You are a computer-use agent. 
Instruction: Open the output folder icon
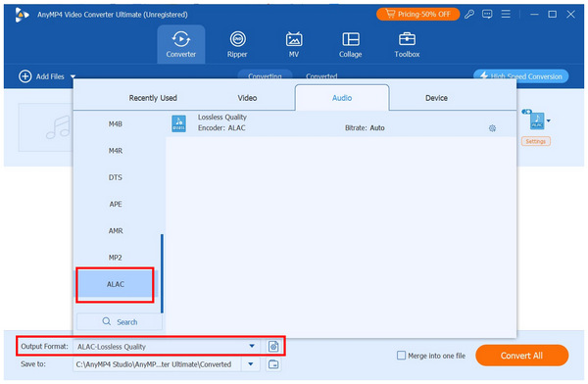point(273,364)
